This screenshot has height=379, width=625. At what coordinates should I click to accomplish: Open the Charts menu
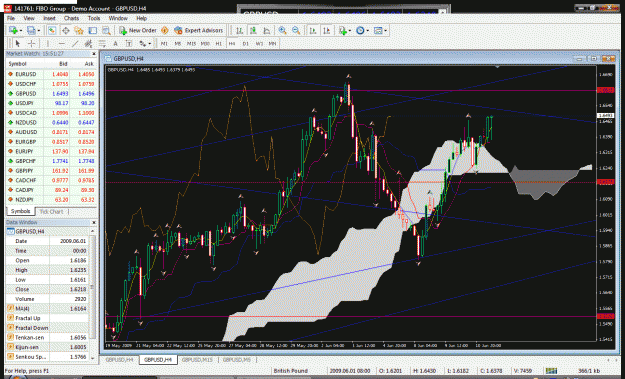pos(71,18)
